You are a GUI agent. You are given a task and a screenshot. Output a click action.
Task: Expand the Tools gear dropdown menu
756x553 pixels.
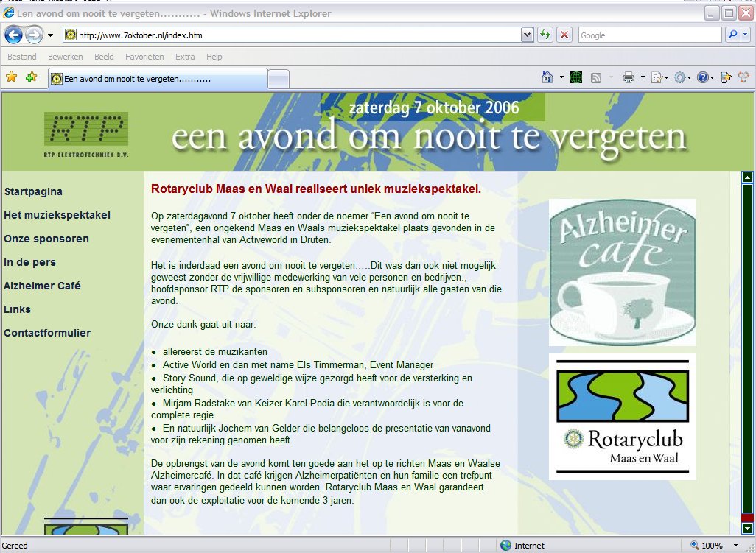tap(690, 77)
